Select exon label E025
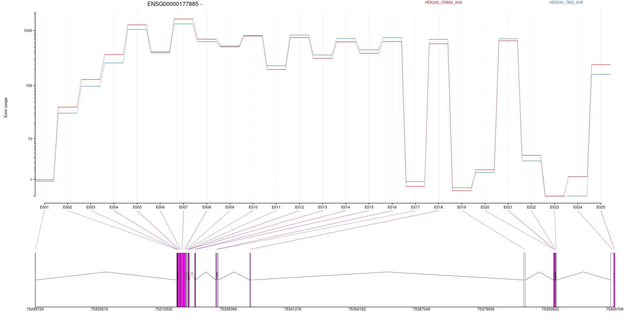Viewport: 644px width, 322px height. point(601,207)
